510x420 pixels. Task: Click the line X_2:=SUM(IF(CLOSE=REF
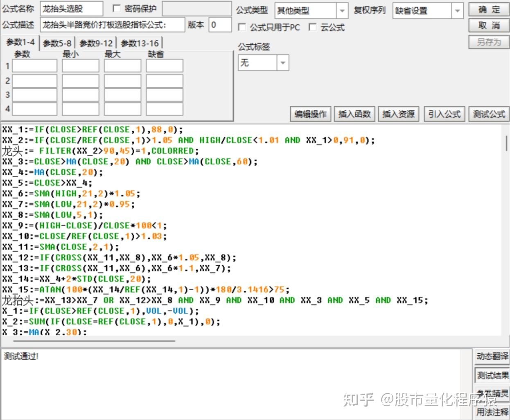point(111,322)
